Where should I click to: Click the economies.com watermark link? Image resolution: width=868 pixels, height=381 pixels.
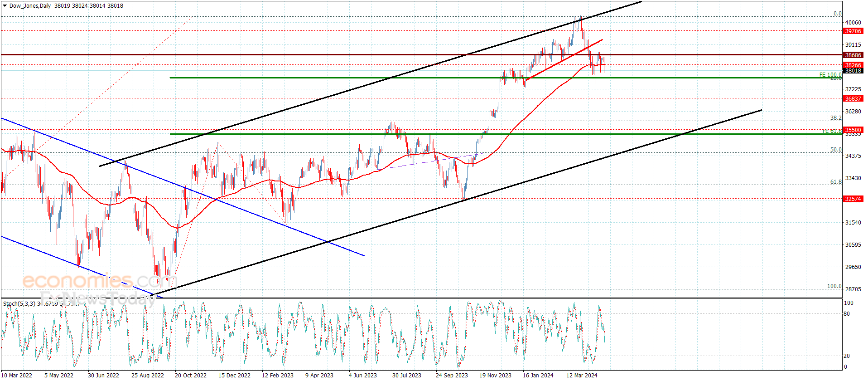pyautogui.click(x=100, y=281)
